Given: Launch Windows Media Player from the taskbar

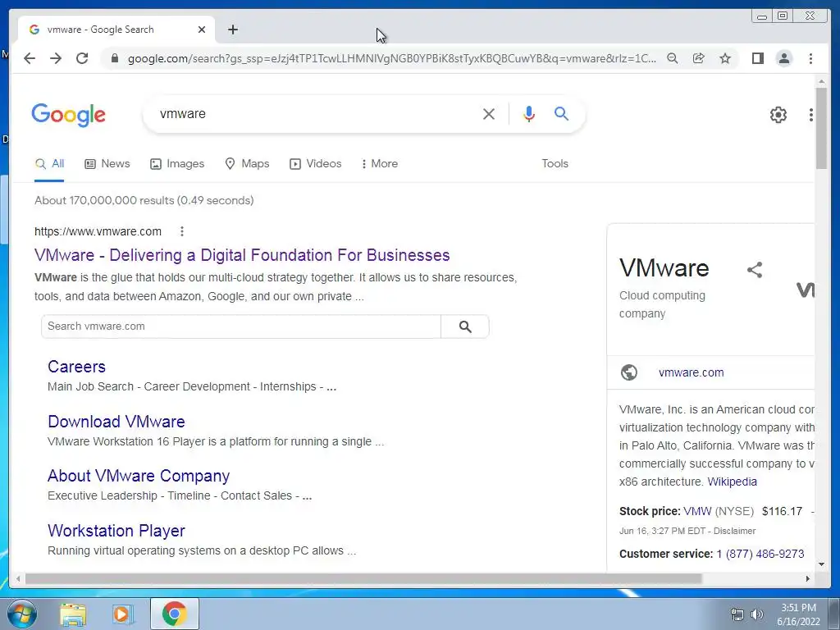Looking at the screenshot, I should click(x=123, y=614).
